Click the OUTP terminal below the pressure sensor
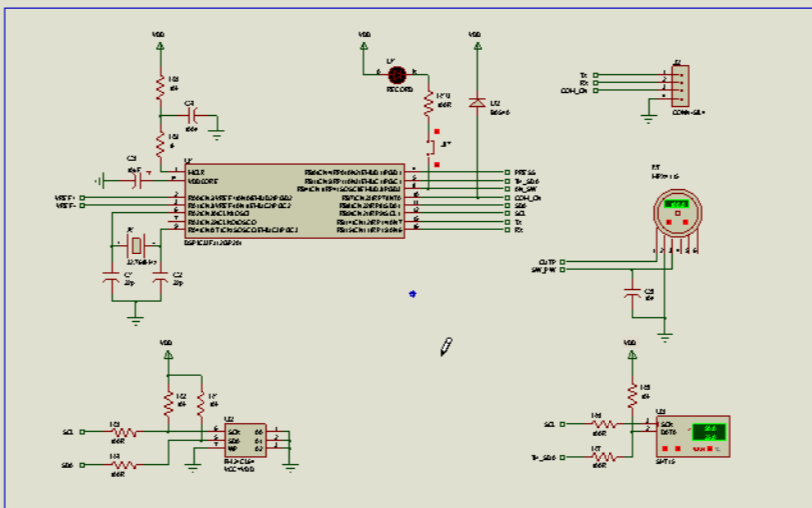This screenshot has height=508, width=812. (x=562, y=262)
